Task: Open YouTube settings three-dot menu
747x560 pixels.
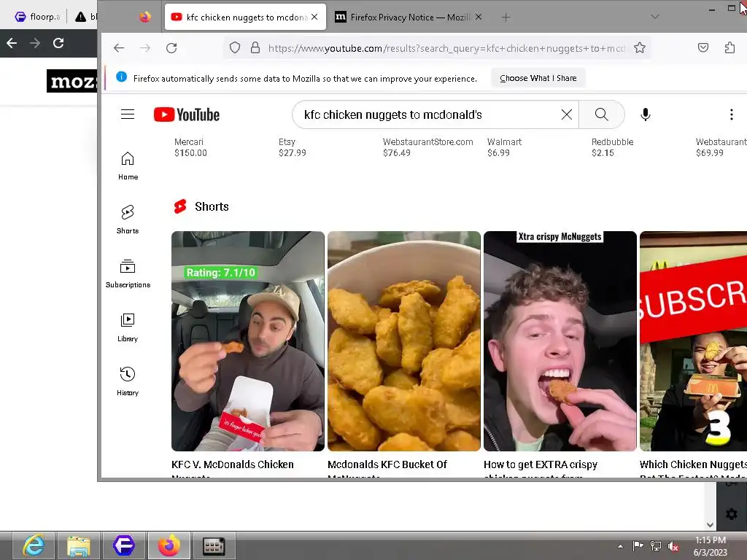Action: click(x=731, y=114)
